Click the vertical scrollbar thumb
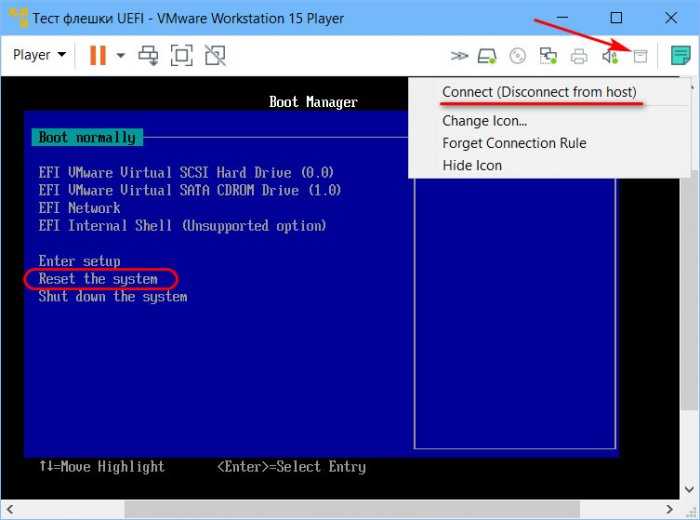 click(689, 288)
